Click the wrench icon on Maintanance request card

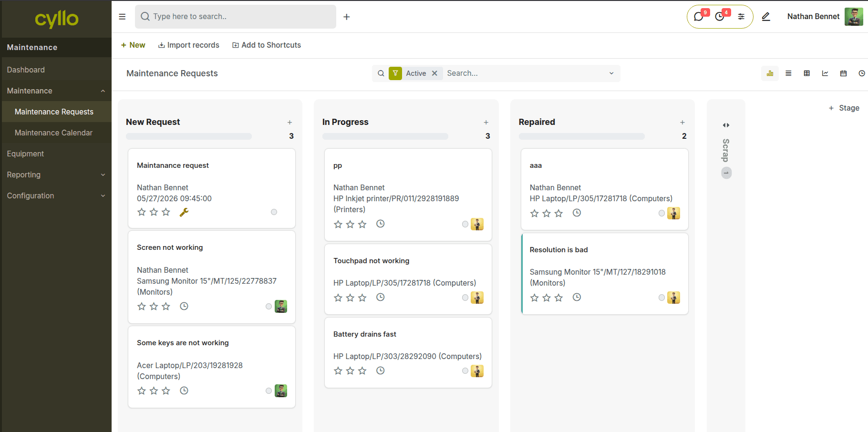click(x=184, y=212)
